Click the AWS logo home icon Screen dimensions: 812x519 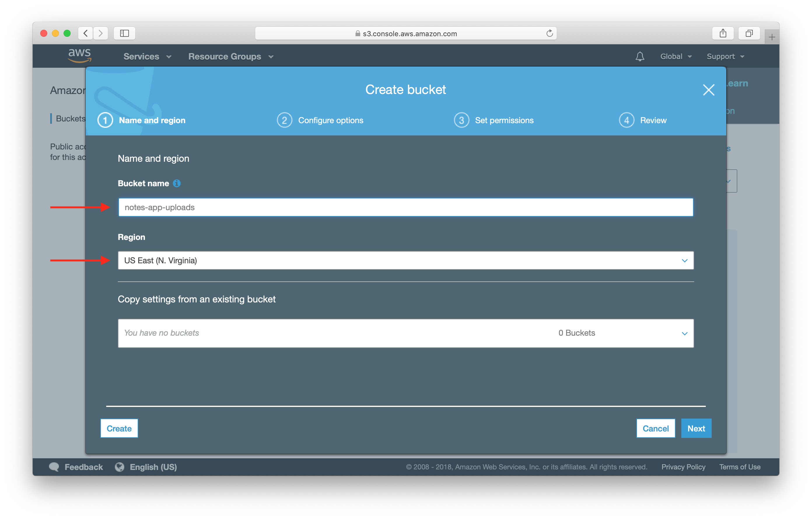tap(80, 56)
